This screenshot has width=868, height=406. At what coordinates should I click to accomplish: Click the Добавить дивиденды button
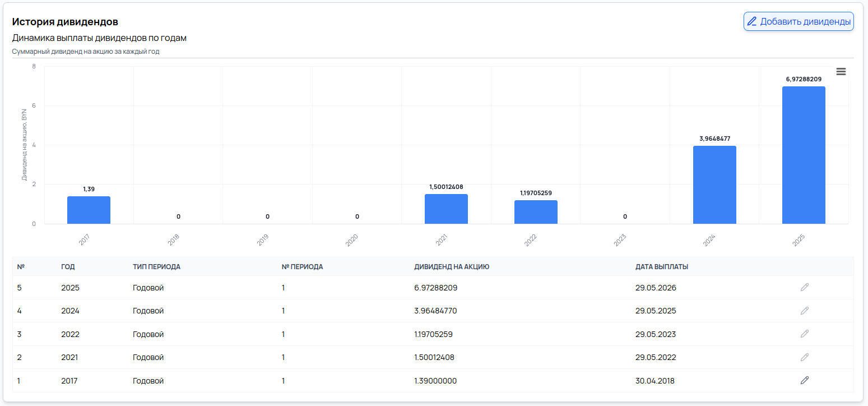pyautogui.click(x=799, y=22)
